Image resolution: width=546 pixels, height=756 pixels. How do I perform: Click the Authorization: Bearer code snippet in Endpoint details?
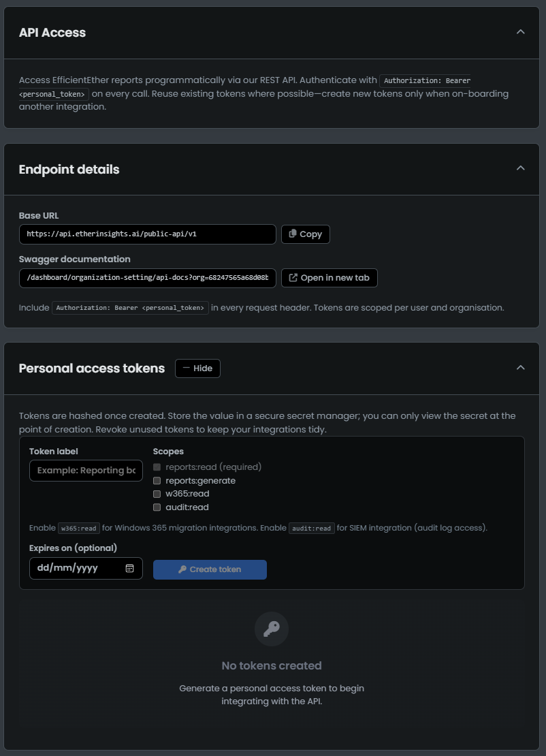coord(130,308)
